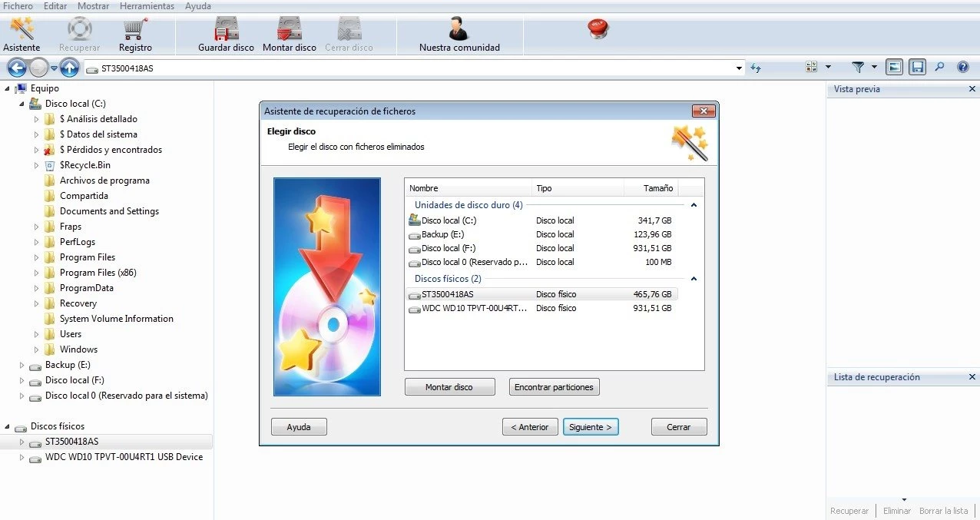Click the red stop button icon
980x520 pixels.
[598, 29]
